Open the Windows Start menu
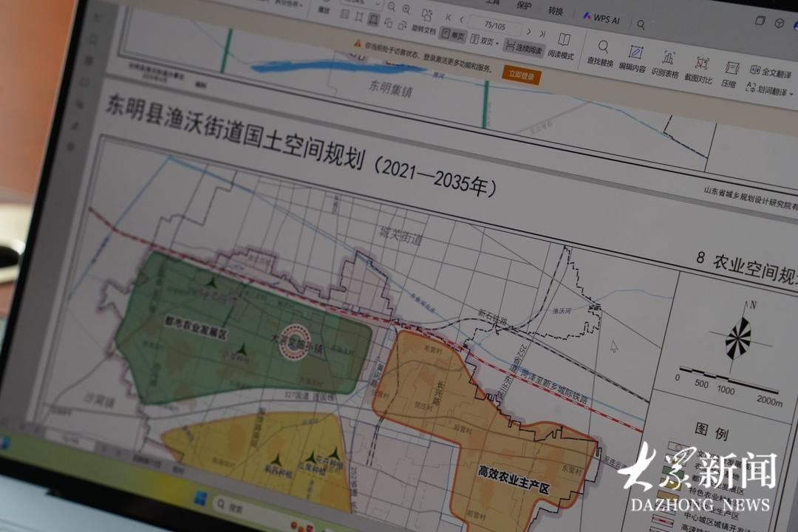Screen dimensions: 798x532 200,498
